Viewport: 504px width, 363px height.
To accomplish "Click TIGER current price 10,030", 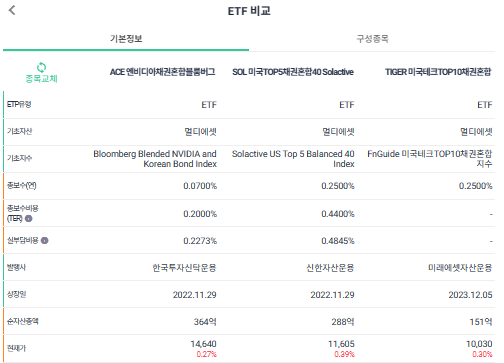I will 479,344.
